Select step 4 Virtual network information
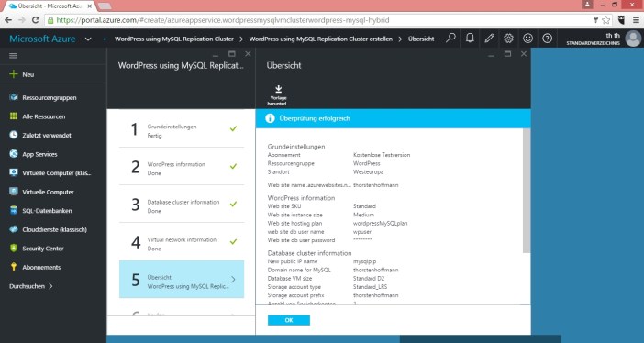This screenshot has width=644, height=343. point(182,242)
